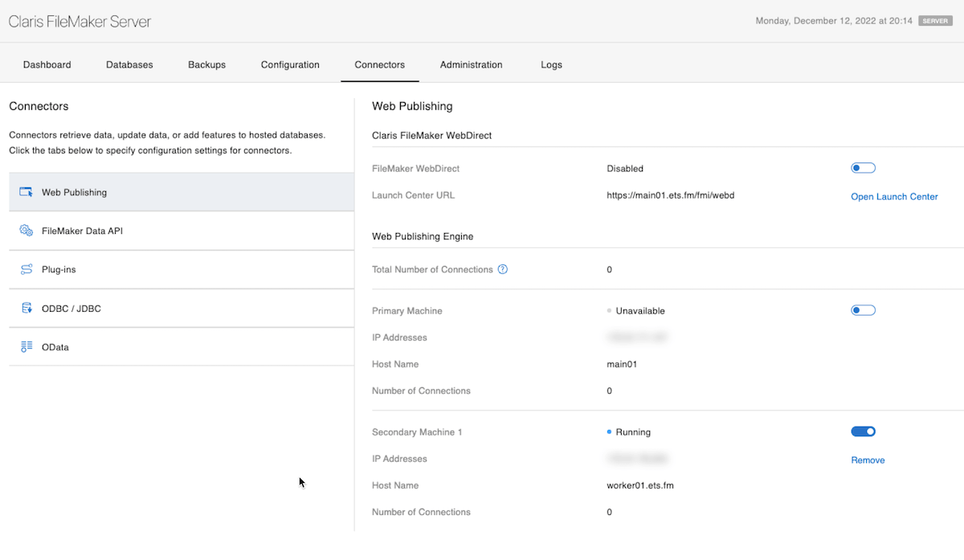964x560 pixels.
Task: Remove Secondary Machine 1
Action: click(868, 460)
